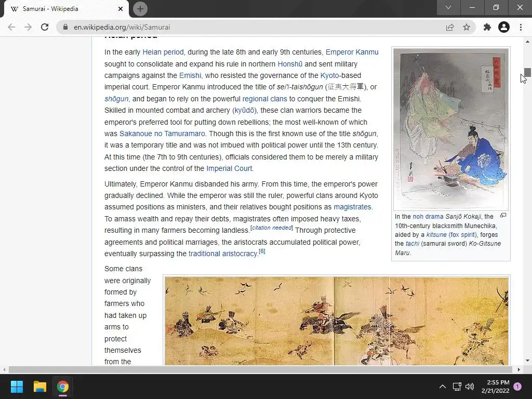The height and width of the screenshot is (399, 532).
Task: Open the tachi link in caption
Action: point(412,244)
